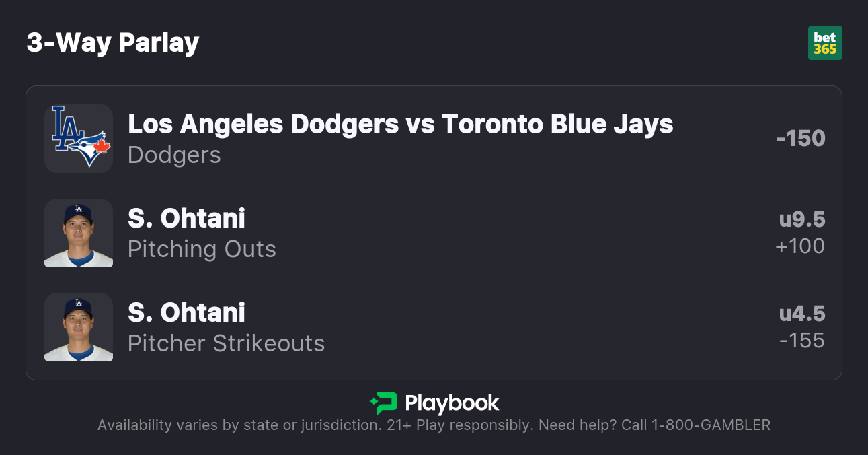Select the Pitcher Strikeouts prop label
Screen dimensions: 868x455
pos(226,343)
